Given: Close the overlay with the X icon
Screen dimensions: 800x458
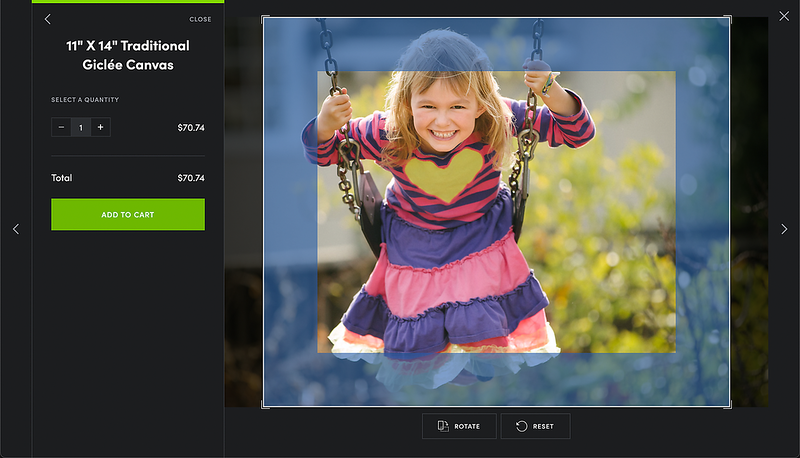Looking at the screenshot, I should [784, 16].
